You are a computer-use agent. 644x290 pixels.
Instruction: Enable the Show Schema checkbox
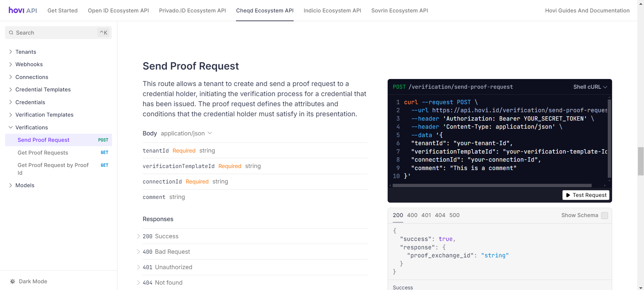tap(604, 215)
